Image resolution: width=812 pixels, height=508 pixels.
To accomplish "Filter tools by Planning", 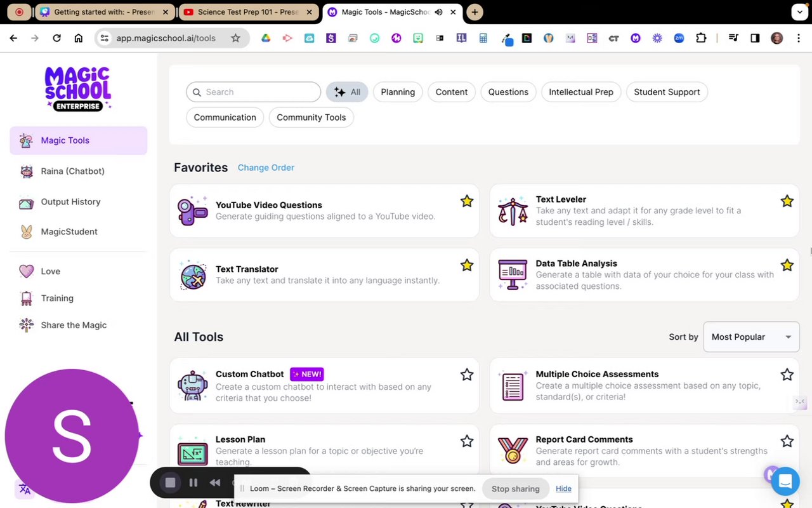I will (398, 92).
